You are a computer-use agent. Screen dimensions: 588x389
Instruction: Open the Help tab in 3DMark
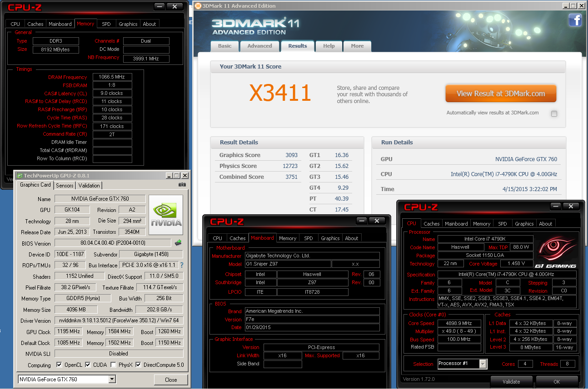[329, 46]
